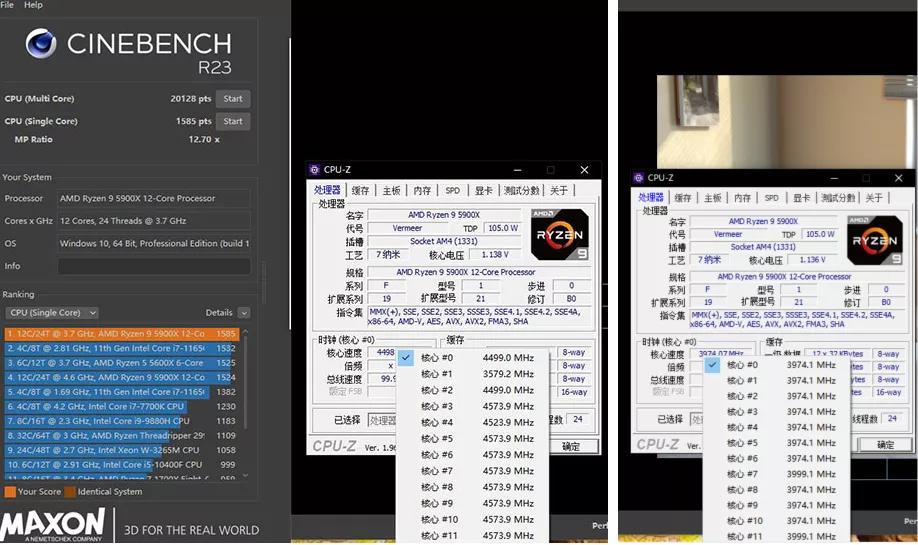Select 核心 #2 4499.0 MHz in middle menu
The width and height of the screenshot is (918, 545).
[472, 390]
